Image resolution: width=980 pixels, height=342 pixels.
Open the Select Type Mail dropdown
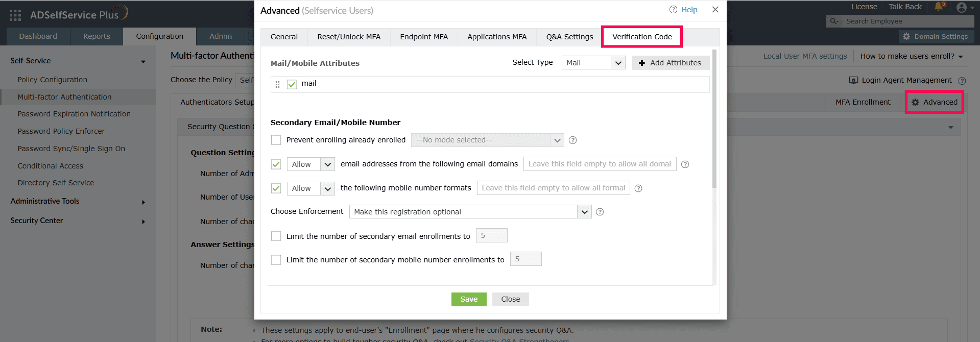(593, 63)
